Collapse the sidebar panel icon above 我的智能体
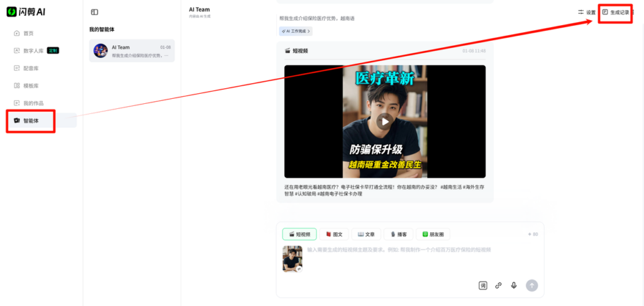This screenshot has width=644, height=306. click(94, 12)
